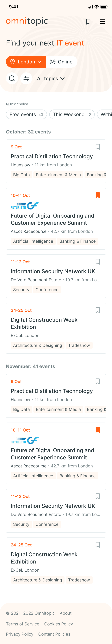
Task: Open Terms of Service link
Action: 23,624
